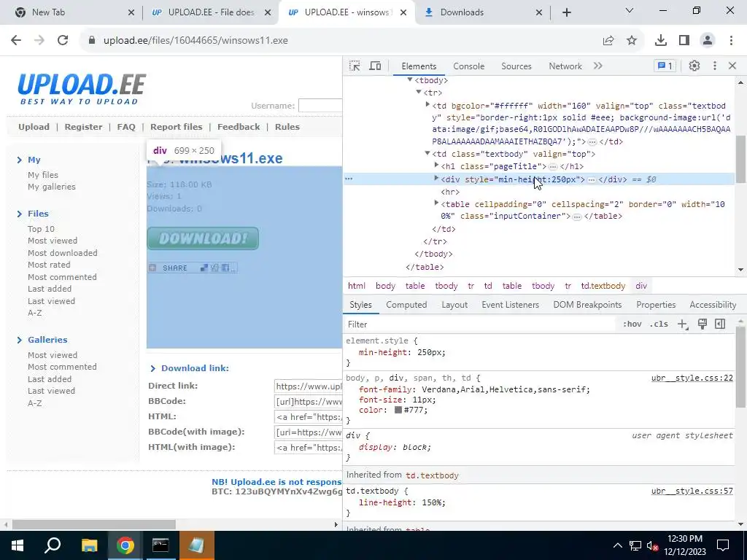Close the DevTools panel
747x560 pixels.
coord(732,66)
